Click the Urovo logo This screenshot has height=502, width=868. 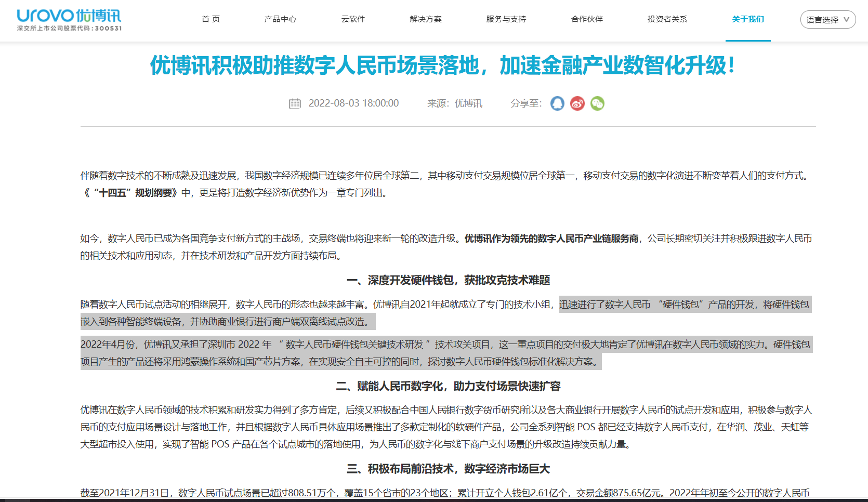pyautogui.click(x=69, y=20)
